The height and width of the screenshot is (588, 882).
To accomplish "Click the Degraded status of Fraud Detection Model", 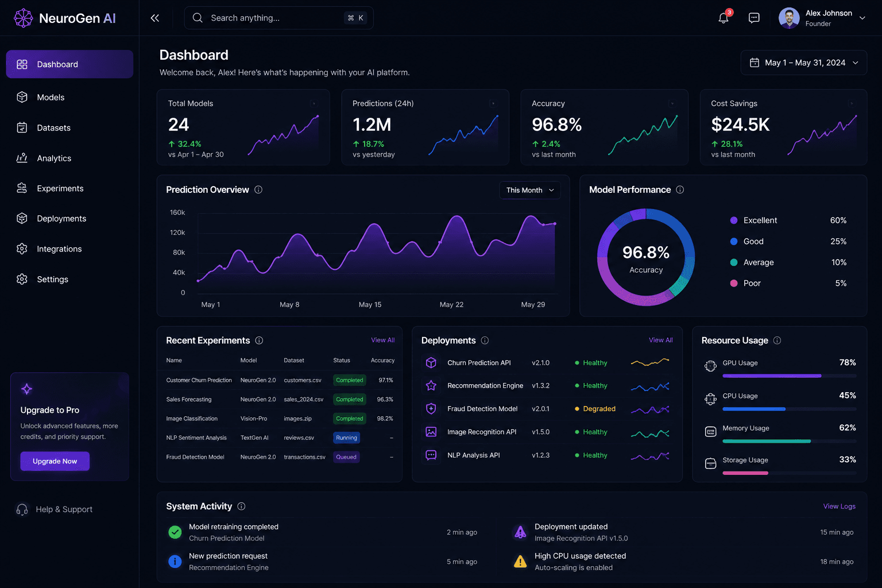I will [595, 409].
